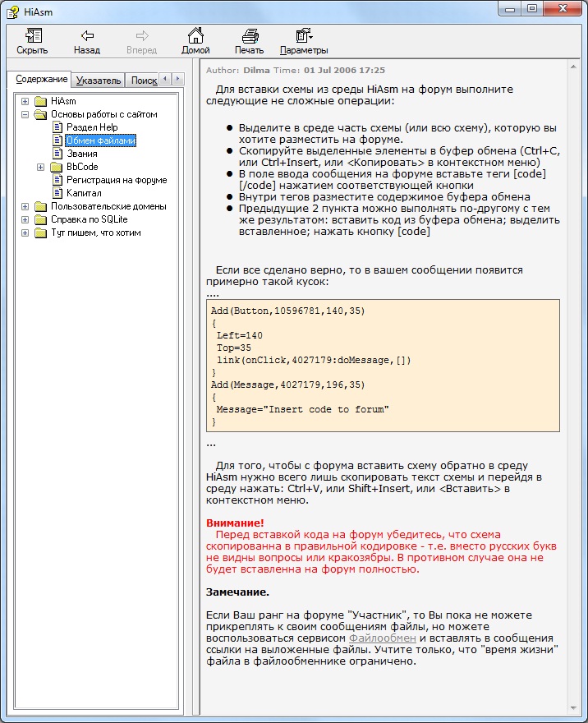Select HiAsm tree label
This screenshot has height=723, width=588.
(x=63, y=101)
